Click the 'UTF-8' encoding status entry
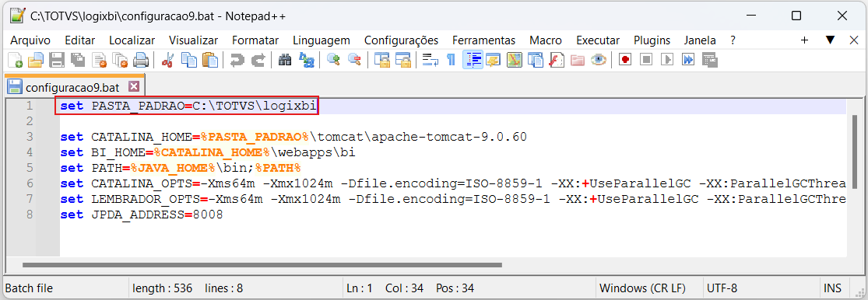Image resolution: width=868 pixels, height=300 pixels. (722, 288)
